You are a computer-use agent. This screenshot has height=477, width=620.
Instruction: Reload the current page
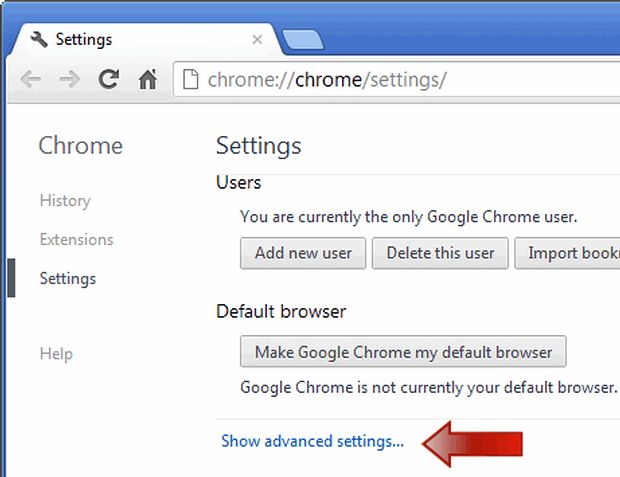[109, 79]
